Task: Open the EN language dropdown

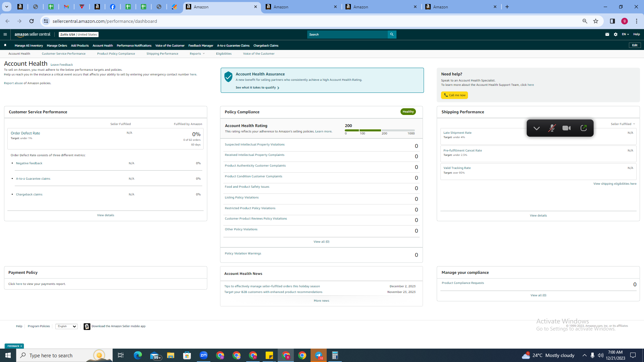Action: click(625, 34)
